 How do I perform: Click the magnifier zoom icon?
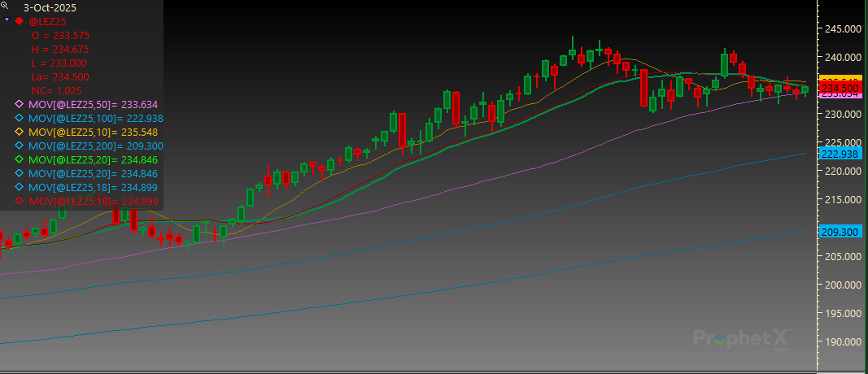pos(7,5)
